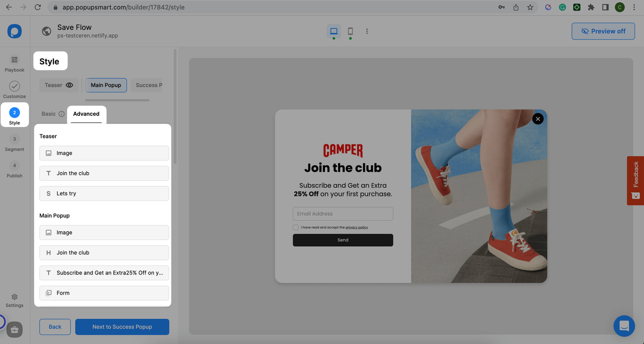Open the Playbook panel icon
This screenshot has width=644, height=344.
click(14, 59)
